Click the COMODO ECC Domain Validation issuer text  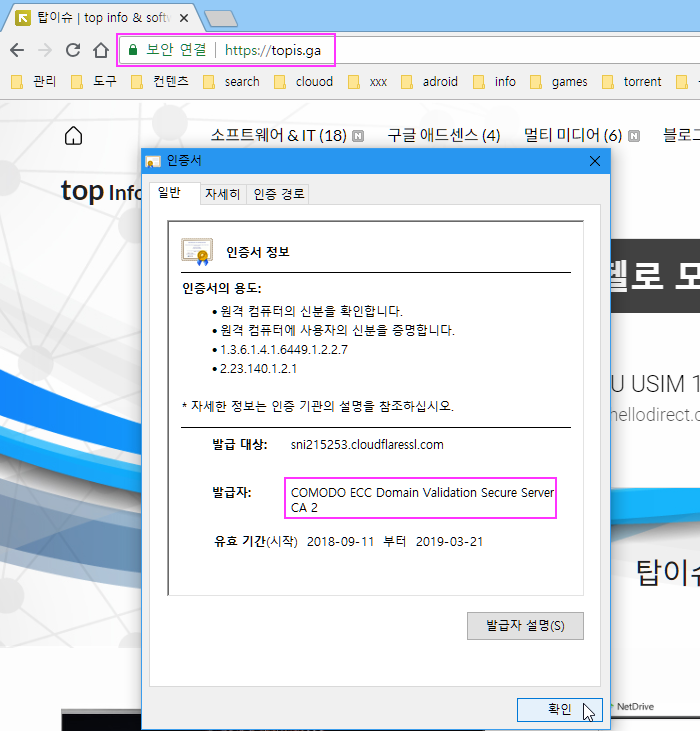coord(422,500)
